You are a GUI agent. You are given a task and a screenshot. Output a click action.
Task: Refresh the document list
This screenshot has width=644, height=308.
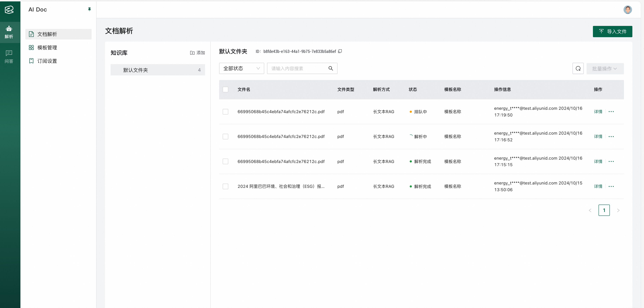578,69
